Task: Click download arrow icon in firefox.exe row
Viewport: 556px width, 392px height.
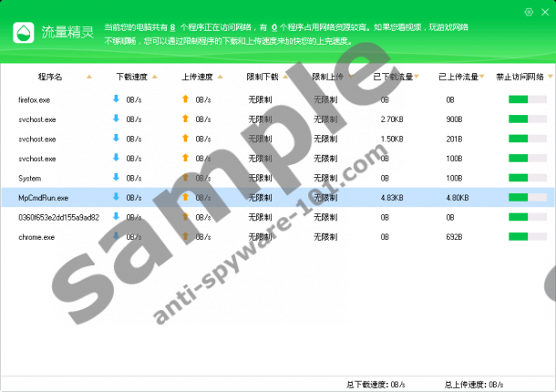Action: 116,98
